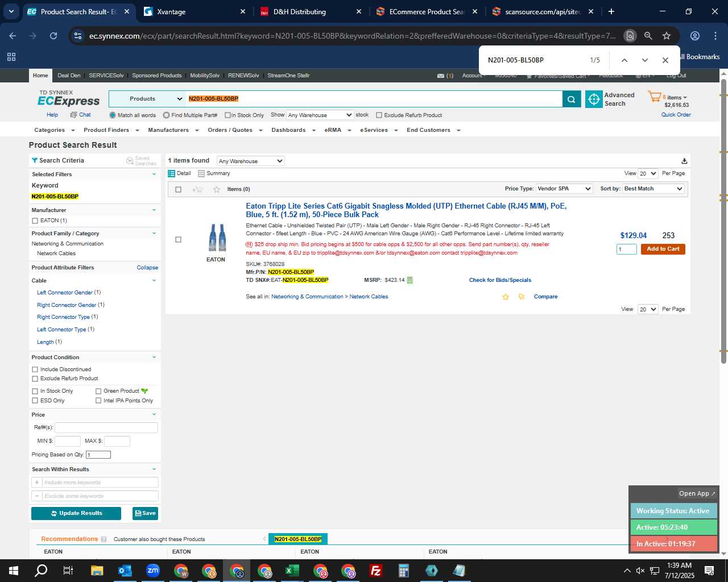Click the export download icon in results header
Viewport: 728px width, 582px height.
tap(684, 161)
